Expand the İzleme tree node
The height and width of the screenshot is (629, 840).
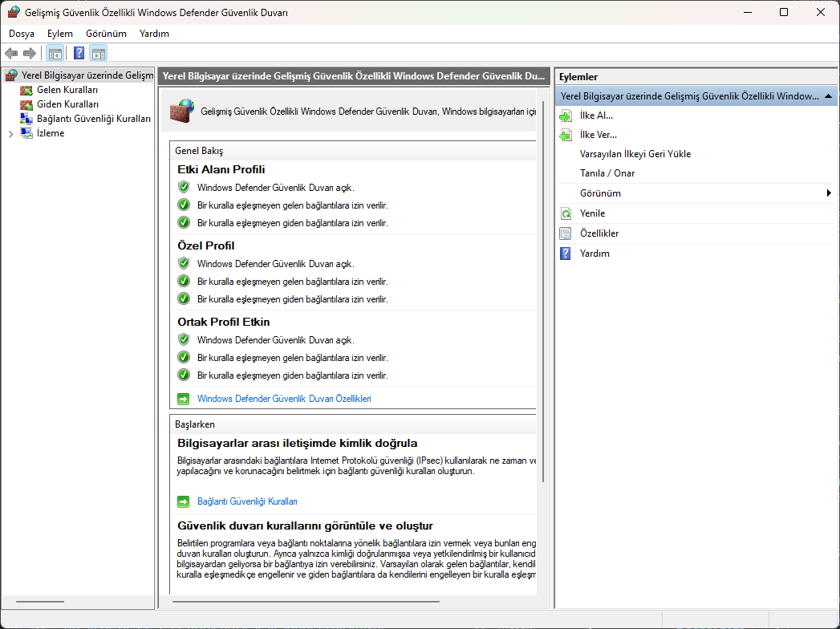(10, 134)
